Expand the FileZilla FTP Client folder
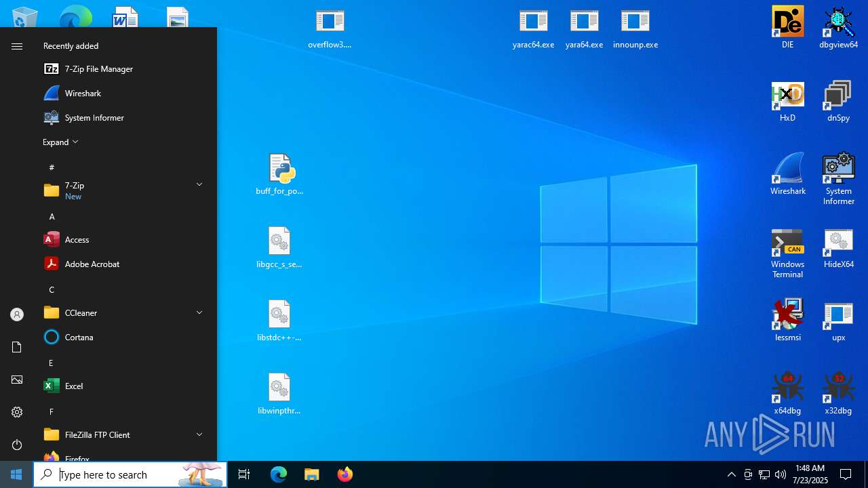Viewport: 868px width, 488px height. (x=199, y=434)
